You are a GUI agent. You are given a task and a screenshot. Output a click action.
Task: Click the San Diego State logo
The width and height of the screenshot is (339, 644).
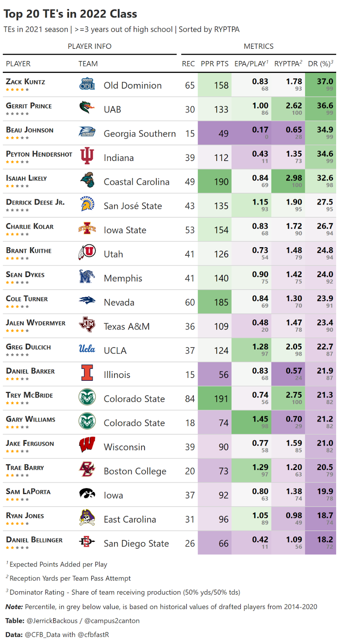click(x=87, y=542)
